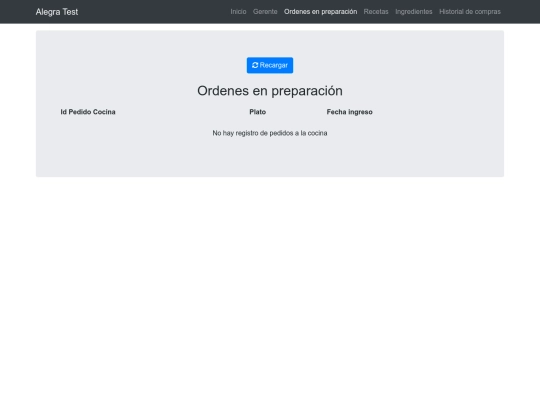Click the 'No hay registro de pedidos' message
This screenshot has width=540, height=405.
click(270, 133)
